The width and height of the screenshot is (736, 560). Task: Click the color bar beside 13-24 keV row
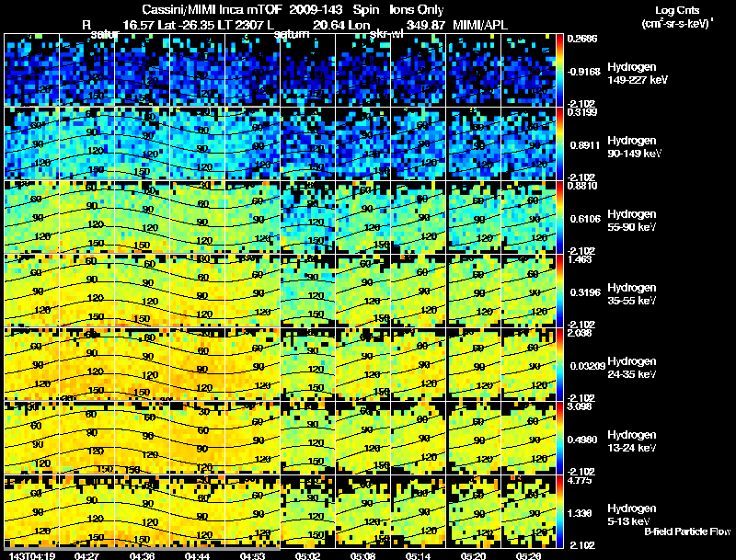click(x=559, y=439)
